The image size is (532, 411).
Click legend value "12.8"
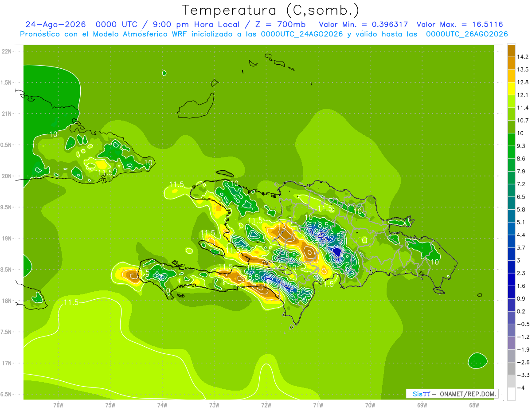tap(523, 82)
